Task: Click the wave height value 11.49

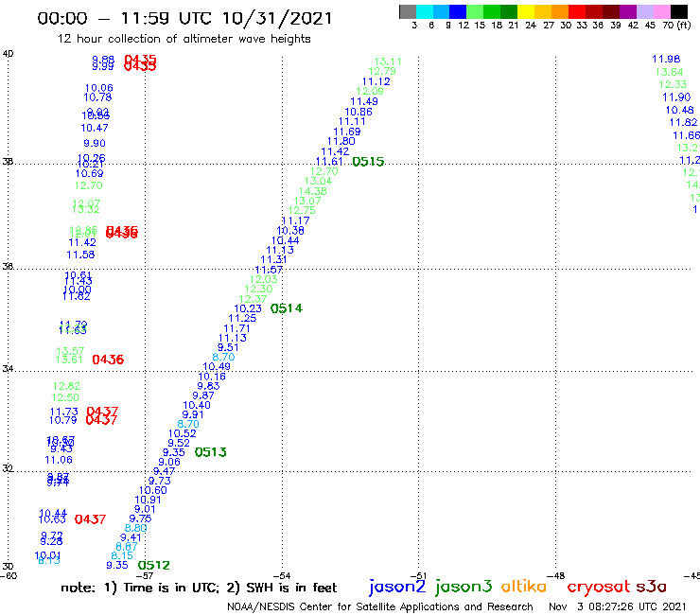Action: (x=364, y=102)
